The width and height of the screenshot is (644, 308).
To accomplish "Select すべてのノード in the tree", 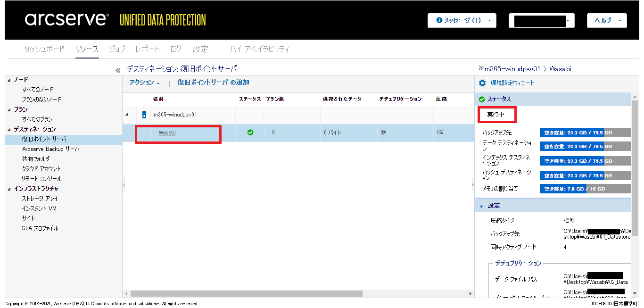I will click(38, 90).
